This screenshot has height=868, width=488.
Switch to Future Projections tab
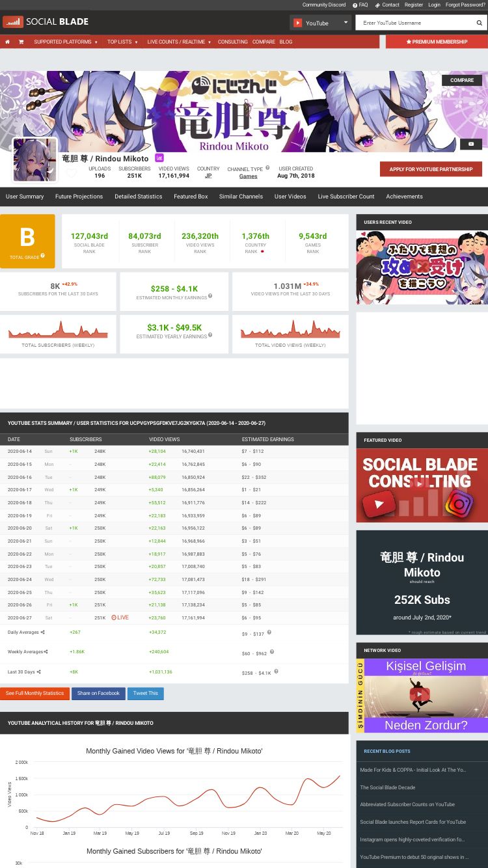point(79,197)
